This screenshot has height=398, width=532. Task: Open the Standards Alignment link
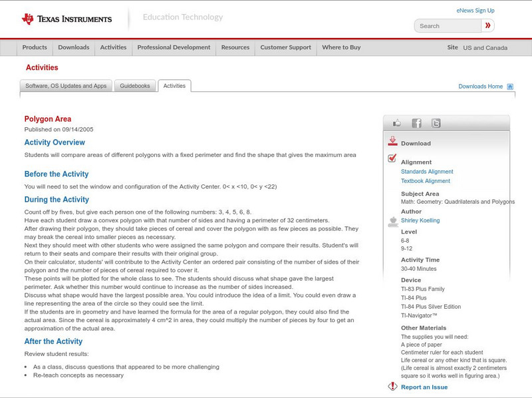click(427, 172)
